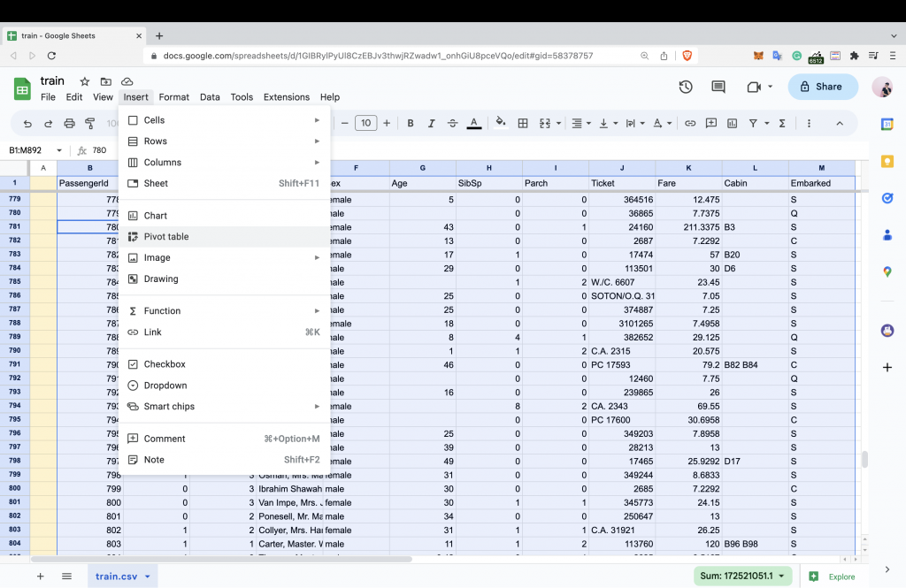
Task: Expand the Smart chips submenu
Action: coord(225,407)
